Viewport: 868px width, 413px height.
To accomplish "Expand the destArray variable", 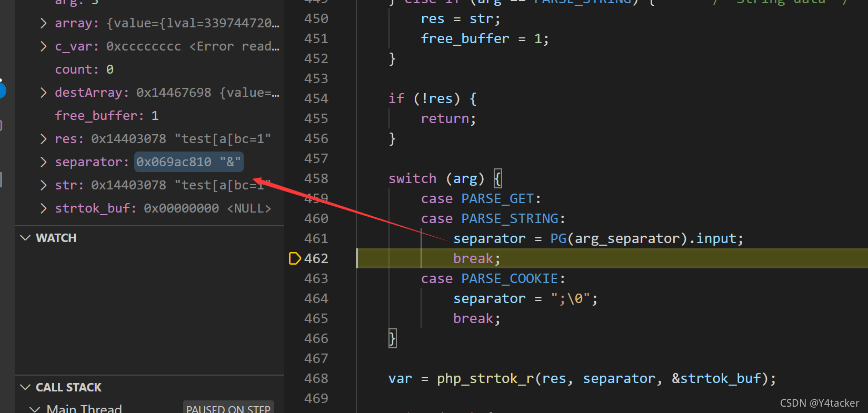I will point(44,93).
